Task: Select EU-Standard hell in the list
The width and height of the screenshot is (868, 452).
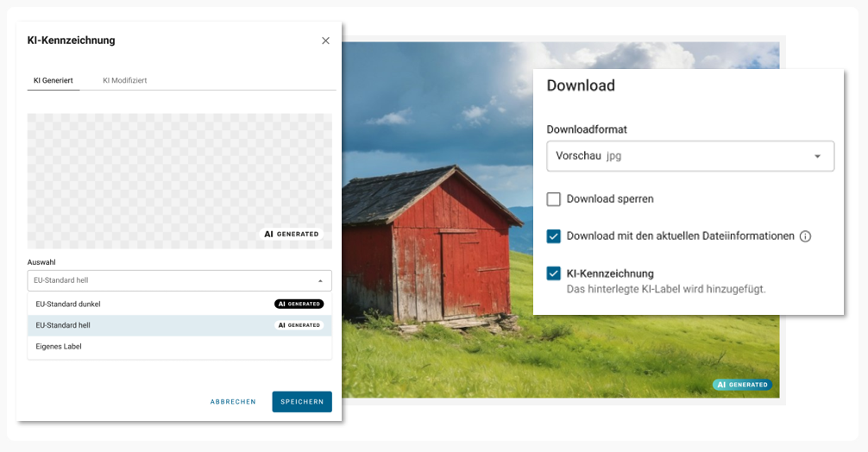Action: tap(179, 325)
